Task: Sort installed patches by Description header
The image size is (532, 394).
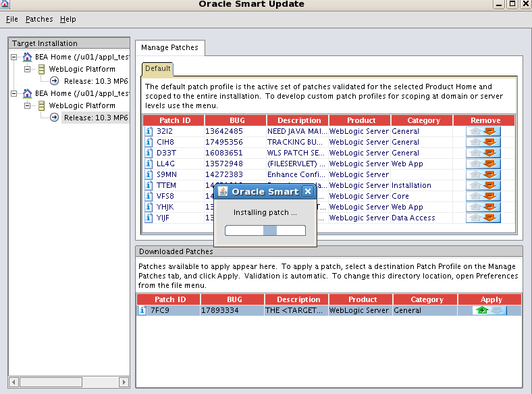Action: (298, 120)
